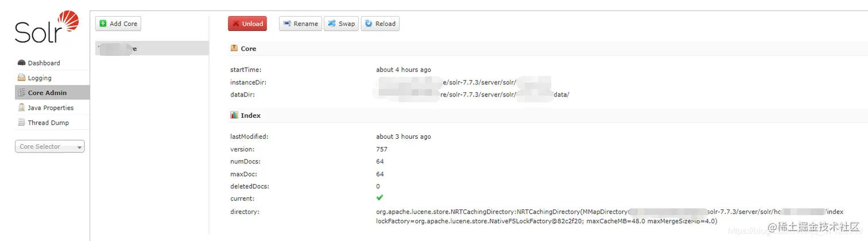Click the Reload circular arrow icon

point(369,24)
